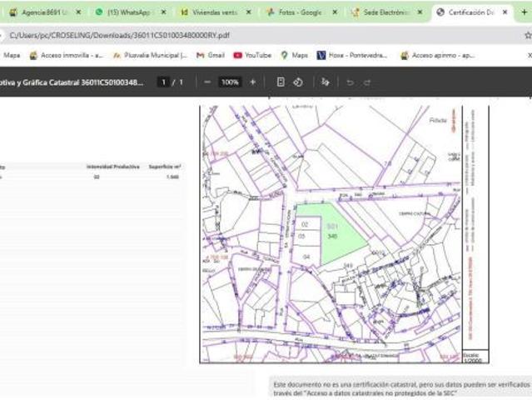Viewport: 532px width, 400px height.
Task: Open the Mapa bookmark
Action: (x=12, y=55)
